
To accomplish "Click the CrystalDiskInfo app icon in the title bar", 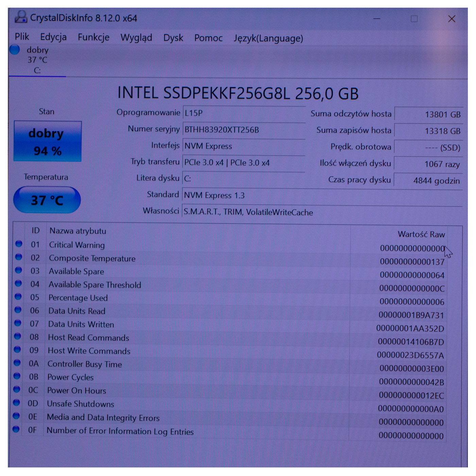I will (x=21, y=16).
